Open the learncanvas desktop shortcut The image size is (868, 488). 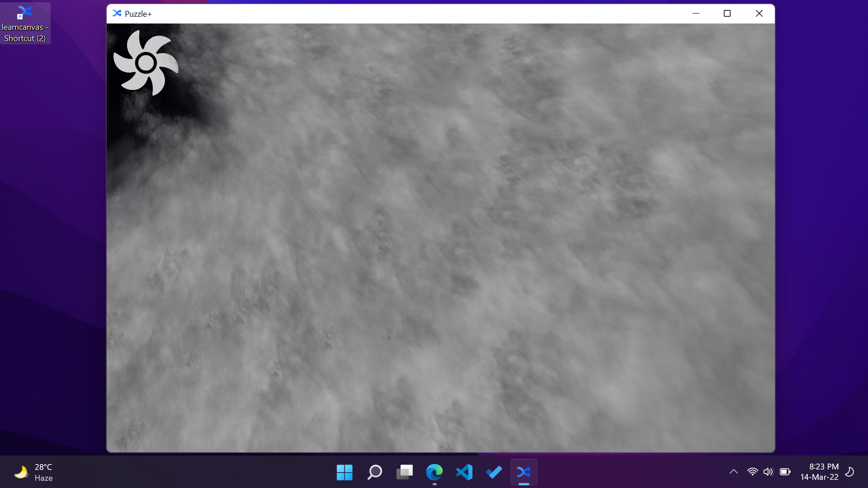[25, 23]
